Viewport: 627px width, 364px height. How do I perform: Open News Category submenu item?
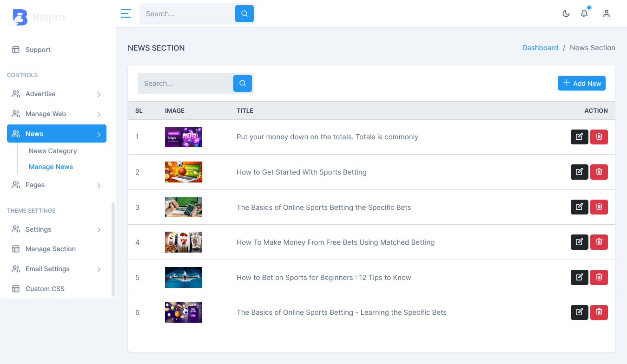pyautogui.click(x=53, y=151)
